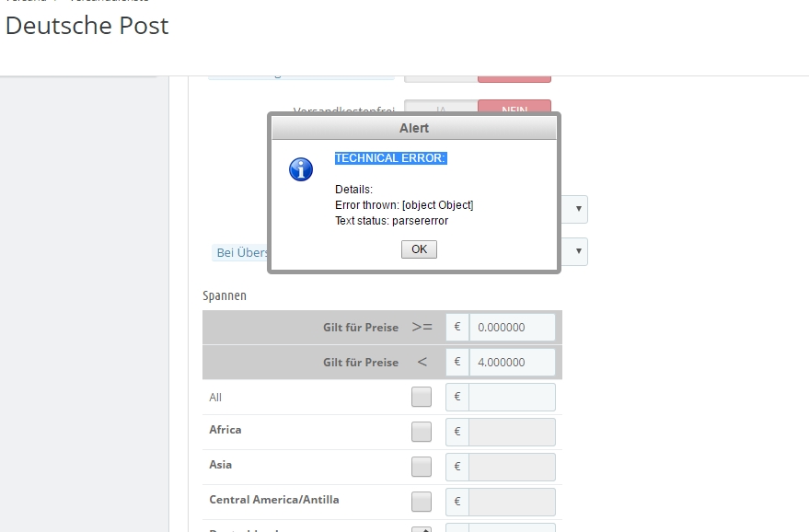This screenshot has height=532, width=809.
Task: Check the Asia checkbox
Action: tap(422, 467)
